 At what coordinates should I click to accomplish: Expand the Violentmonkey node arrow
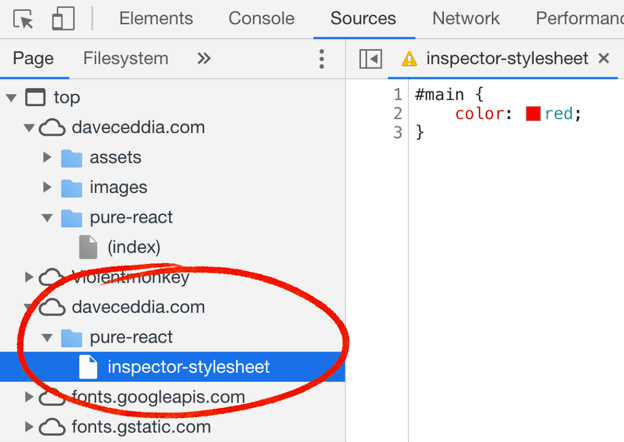click(29, 277)
